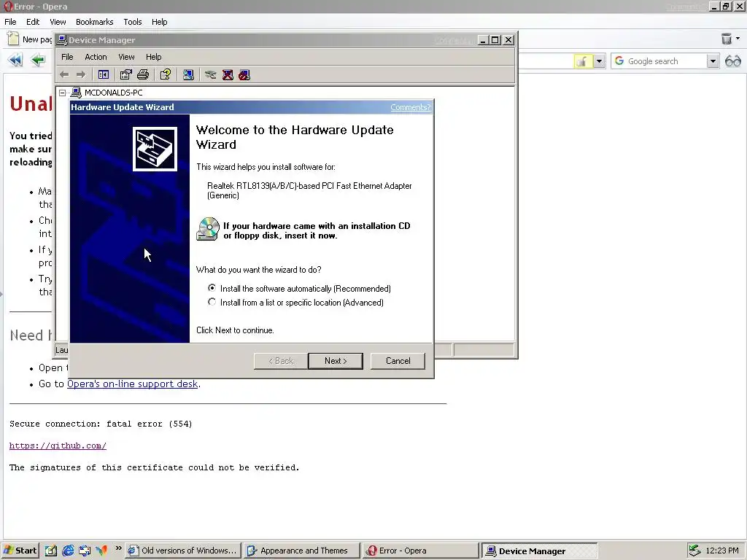Viewport: 747px width, 560px height.
Task: Click inside the Google search field in Opera
Action: pyautogui.click(x=666, y=61)
